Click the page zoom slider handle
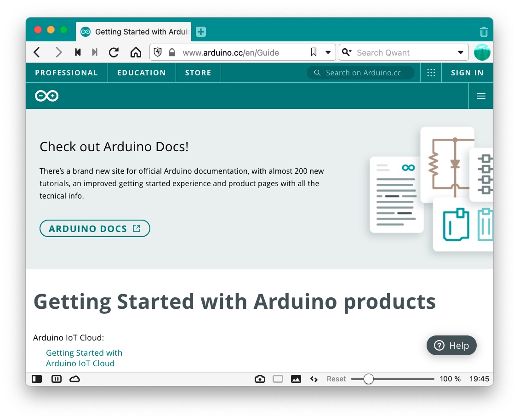The height and width of the screenshot is (420, 519). click(368, 379)
